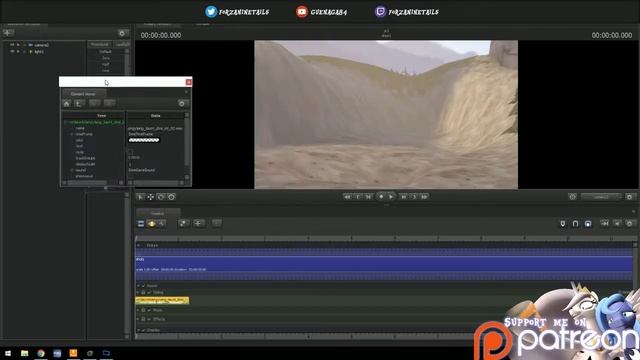Click the record button

pyautogui.click(x=381, y=196)
